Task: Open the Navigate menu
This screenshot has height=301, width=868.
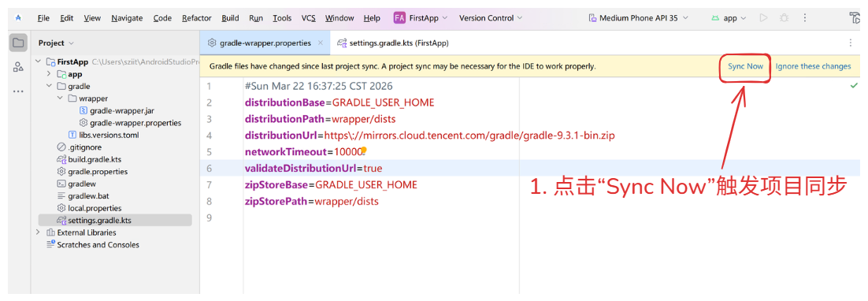Action: point(127,17)
